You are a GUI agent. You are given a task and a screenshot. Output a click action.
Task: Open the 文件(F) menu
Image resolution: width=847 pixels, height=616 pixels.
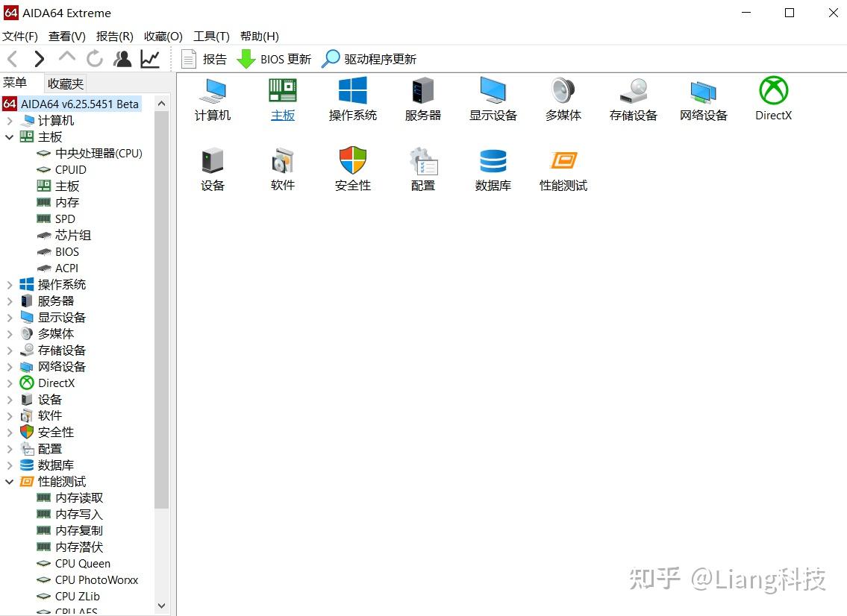click(20, 37)
